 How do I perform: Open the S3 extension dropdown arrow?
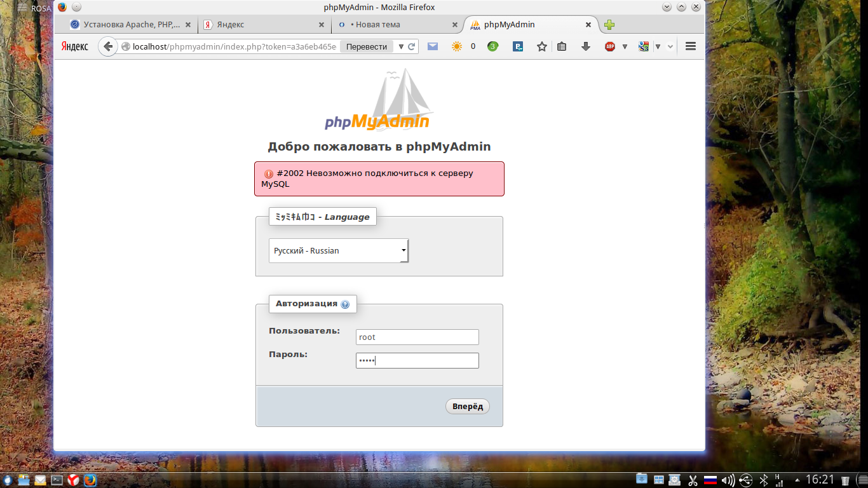click(658, 46)
